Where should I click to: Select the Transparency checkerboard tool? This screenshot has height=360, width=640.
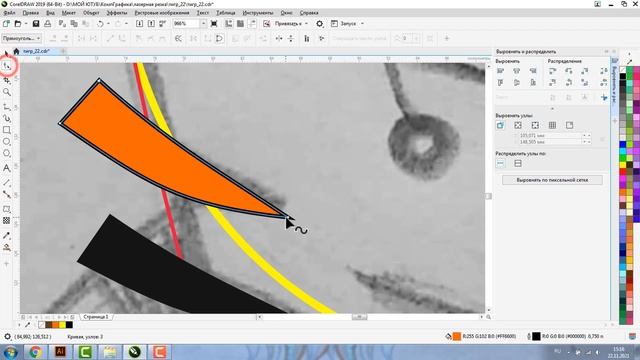7,221
